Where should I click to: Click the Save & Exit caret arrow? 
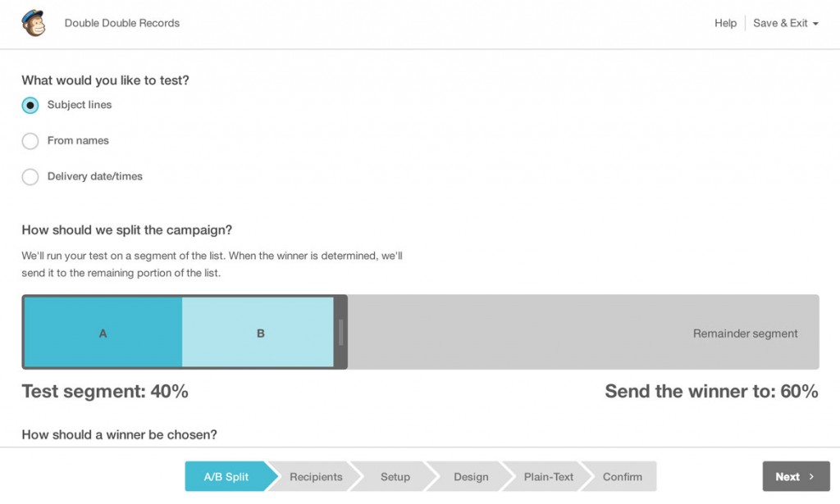point(815,24)
